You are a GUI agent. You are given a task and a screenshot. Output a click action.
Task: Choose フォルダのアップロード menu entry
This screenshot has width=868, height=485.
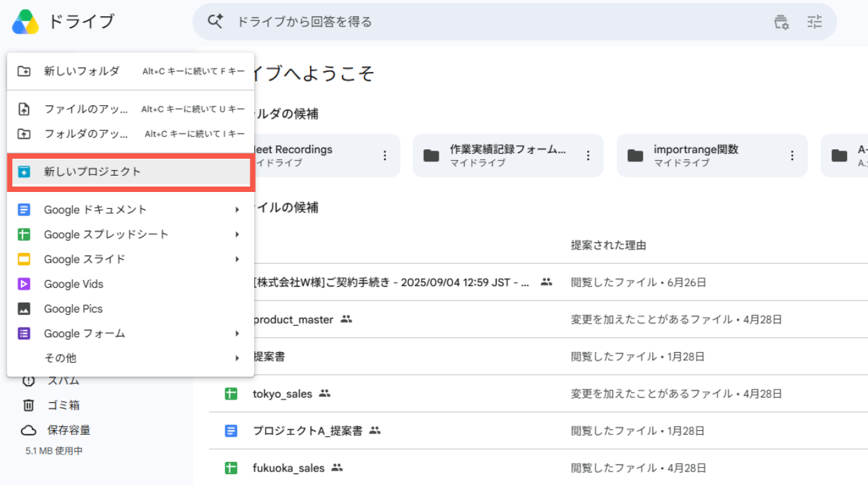131,134
